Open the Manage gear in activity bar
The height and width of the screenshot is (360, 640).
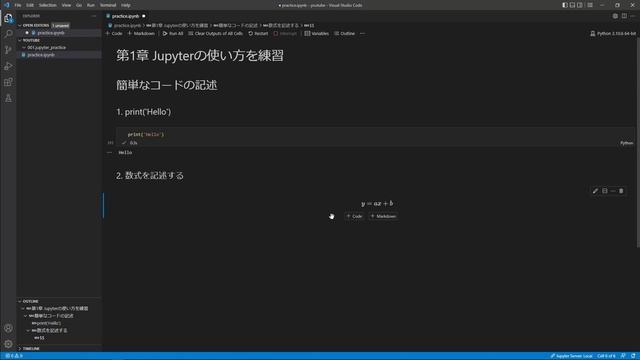click(8, 344)
